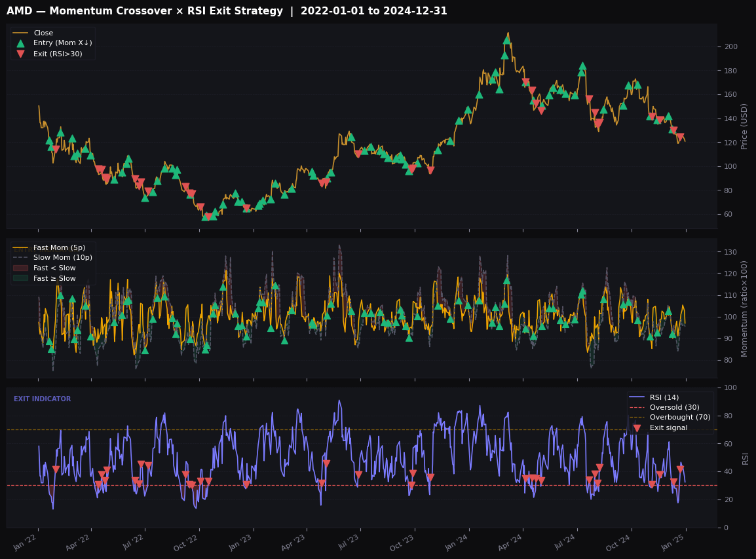Click the 'Entry (Mom X↓)' legend label
This screenshot has height=559, width=756.
click(x=63, y=43)
